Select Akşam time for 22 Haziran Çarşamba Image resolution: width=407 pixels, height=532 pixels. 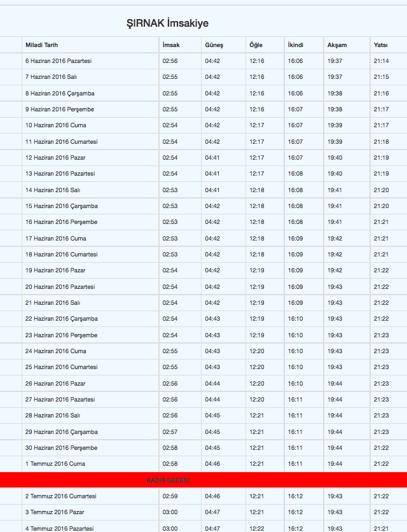click(x=335, y=319)
